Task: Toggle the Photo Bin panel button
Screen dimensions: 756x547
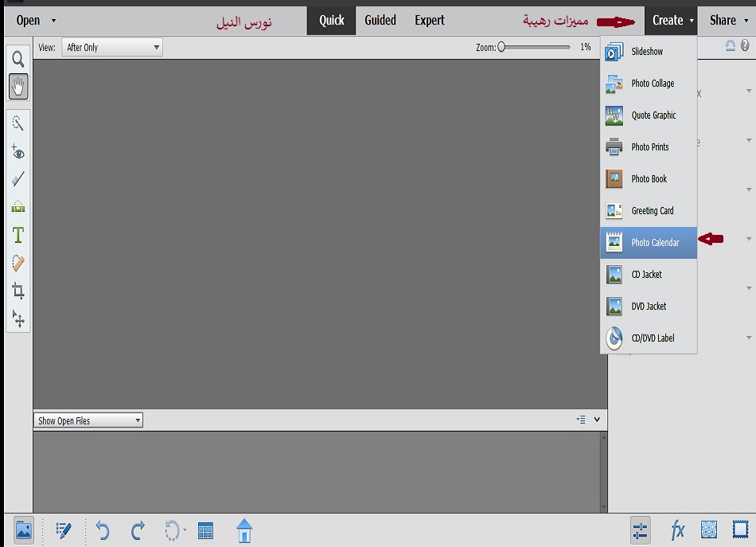Action: (x=24, y=530)
